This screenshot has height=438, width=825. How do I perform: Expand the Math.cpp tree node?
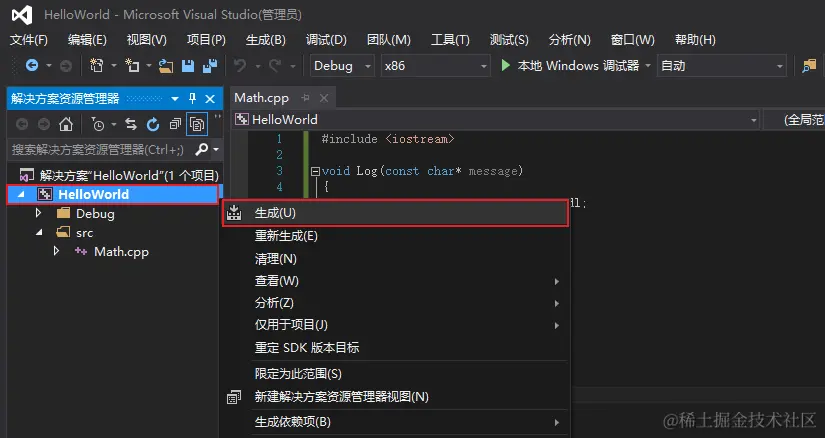click(x=56, y=251)
